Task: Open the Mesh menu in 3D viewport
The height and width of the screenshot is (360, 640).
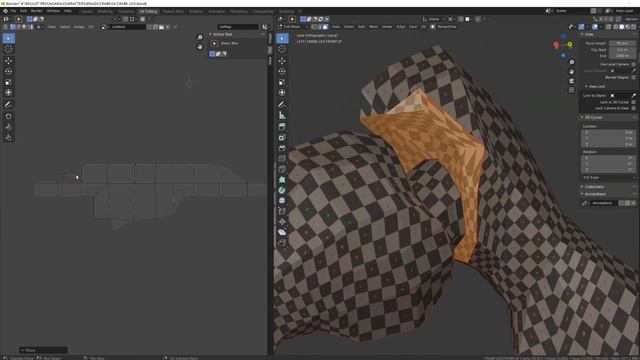Action: tap(373, 27)
